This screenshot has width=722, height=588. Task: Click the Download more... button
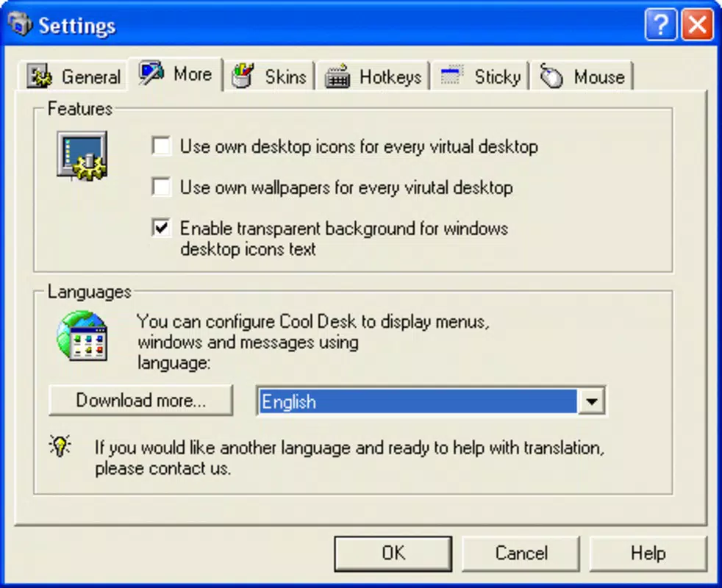point(141,401)
